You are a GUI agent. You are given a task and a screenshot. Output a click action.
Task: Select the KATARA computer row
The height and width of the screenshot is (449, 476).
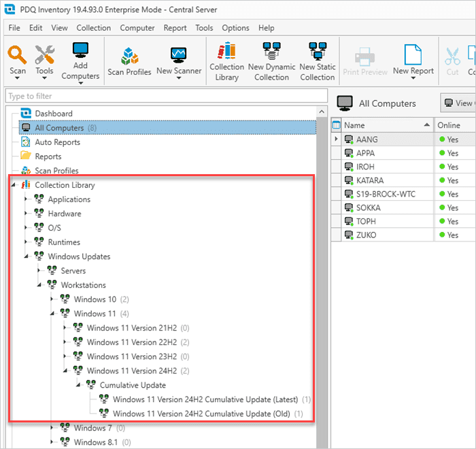click(x=404, y=180)
